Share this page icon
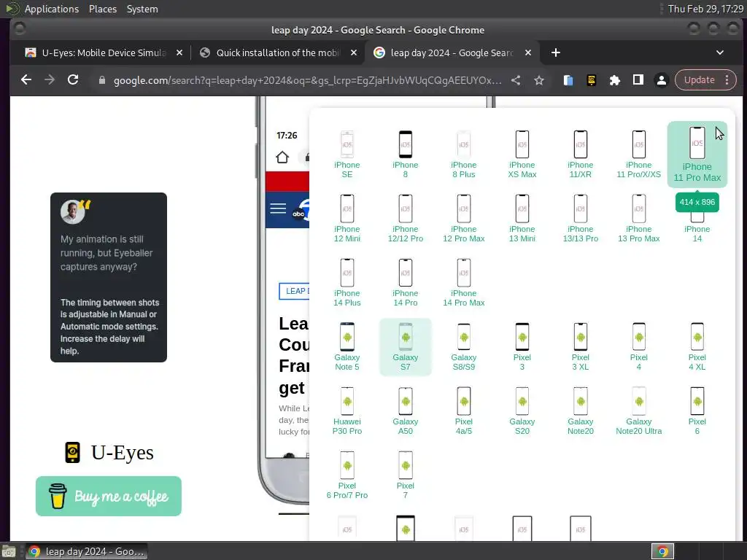The image size is (747, 560). coord(516,80)
